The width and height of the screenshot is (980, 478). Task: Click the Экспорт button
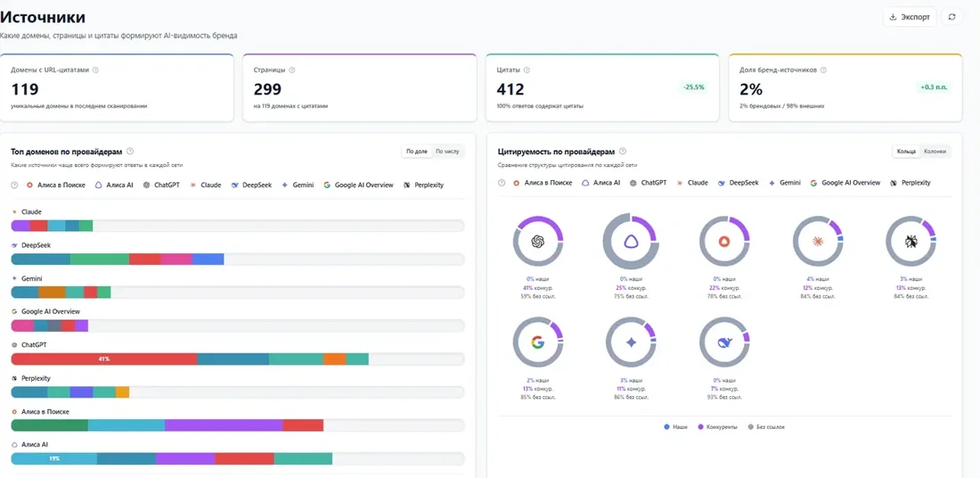click(x=910, y=17)
